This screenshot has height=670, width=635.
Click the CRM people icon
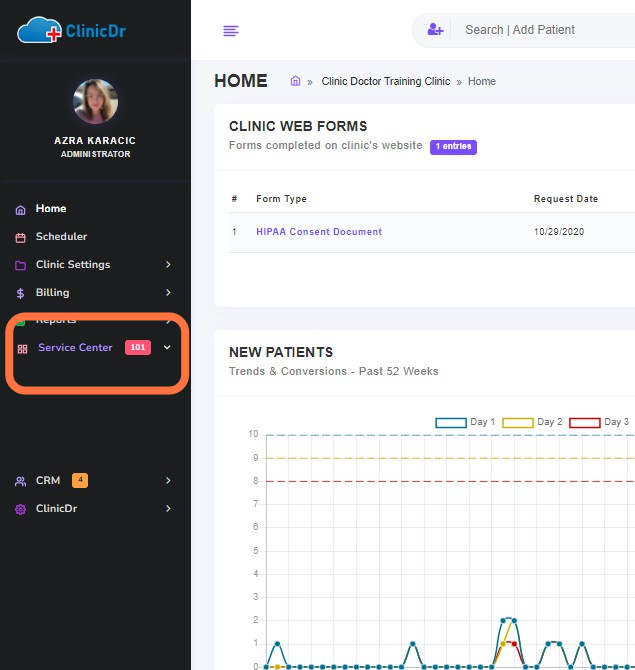click(20, 481)
